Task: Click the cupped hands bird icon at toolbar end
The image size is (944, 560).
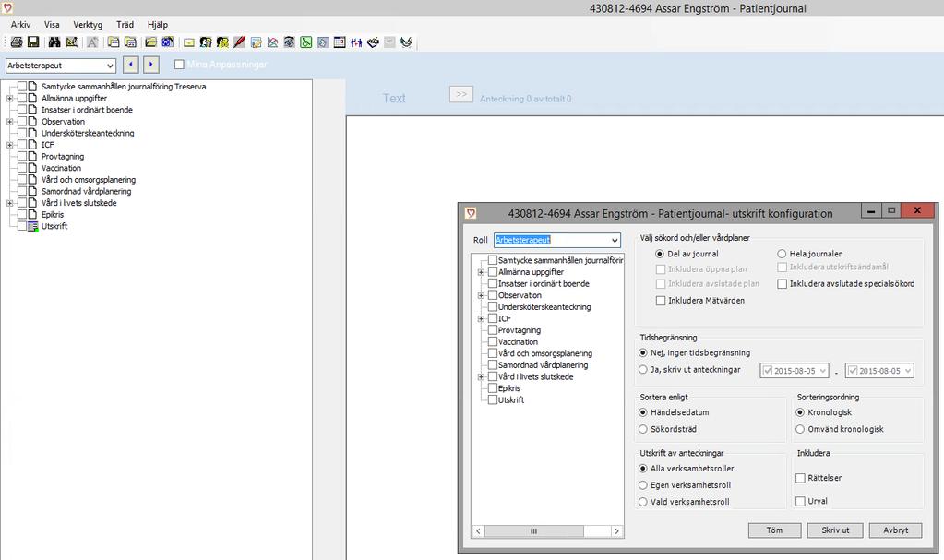Action: [x=406, y=42]
